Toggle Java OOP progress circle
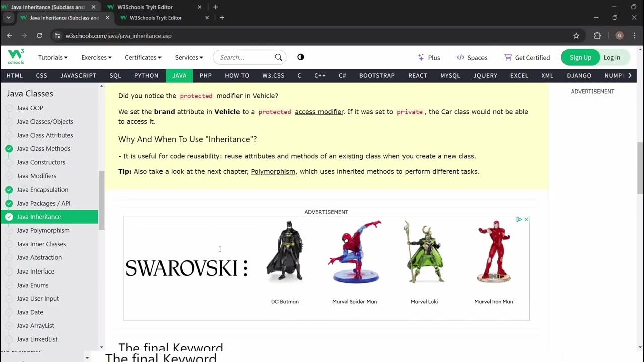Screen dimensions: 644x362 click(x=9, y=108)
